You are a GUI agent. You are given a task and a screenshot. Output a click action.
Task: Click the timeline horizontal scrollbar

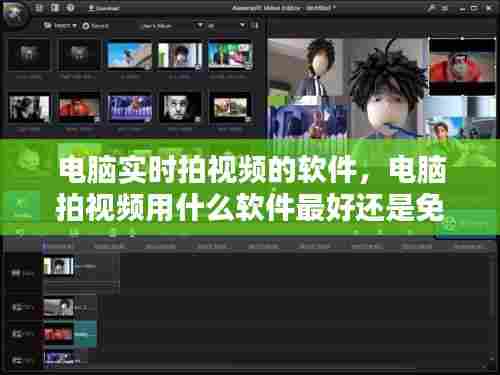point(230,369)
